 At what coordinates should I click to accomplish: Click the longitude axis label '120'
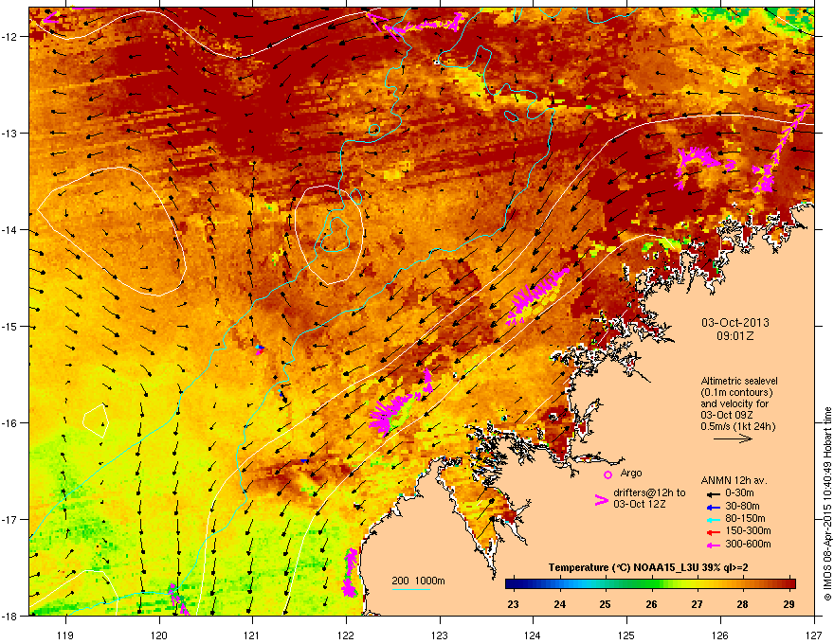point(159,635)
